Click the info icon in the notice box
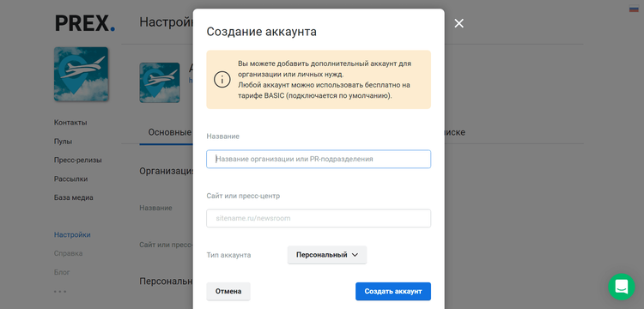 [222, 80]
